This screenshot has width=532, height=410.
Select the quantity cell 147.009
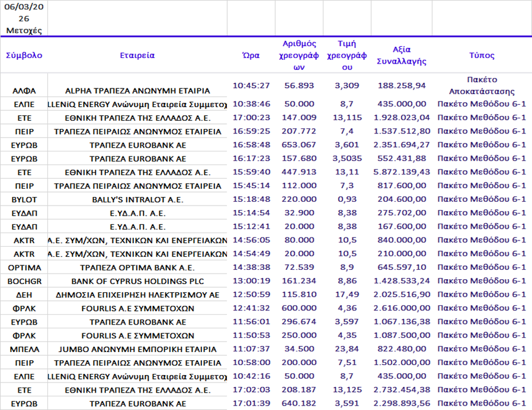299,118
